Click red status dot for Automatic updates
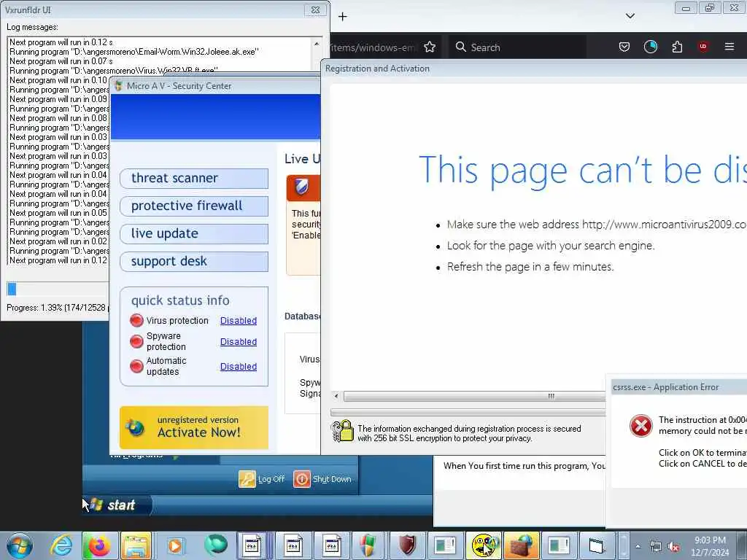Image resolution: width=747 pixels, height=560 pixels. tap(136, 366)
